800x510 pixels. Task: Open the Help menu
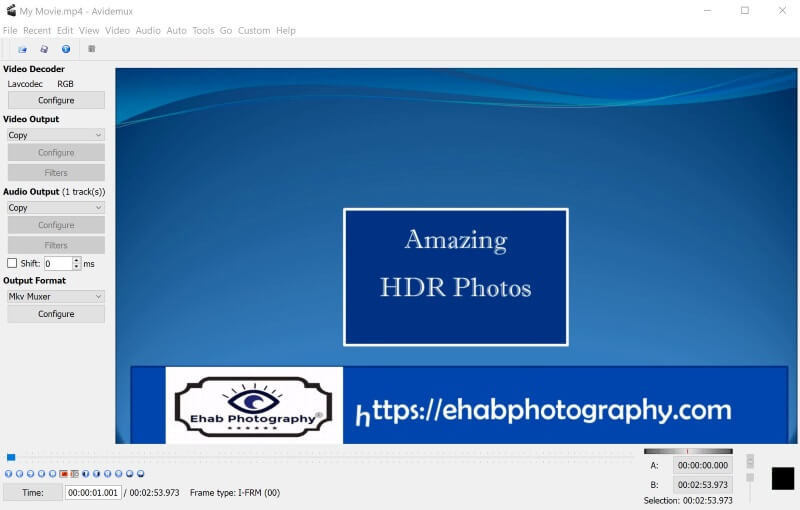(286, 31)
